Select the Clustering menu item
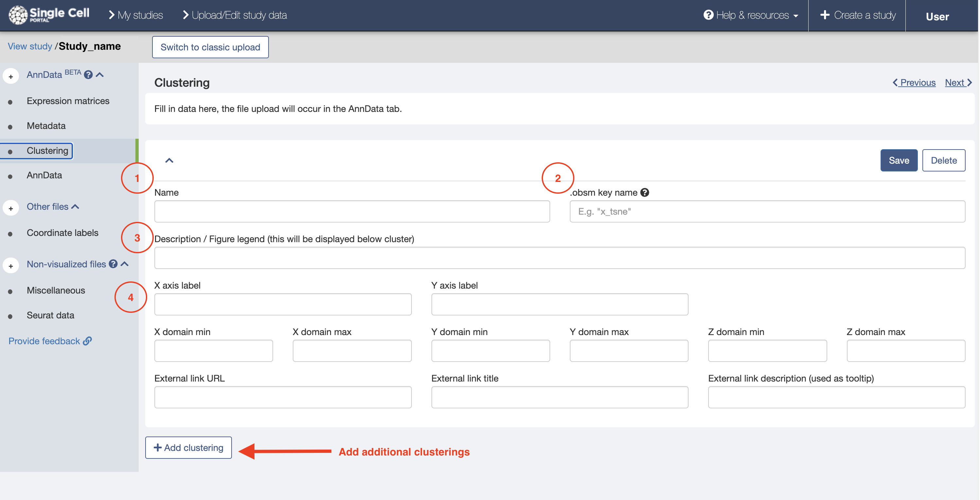The image size is (980, 500). click(x=47, y=150)
